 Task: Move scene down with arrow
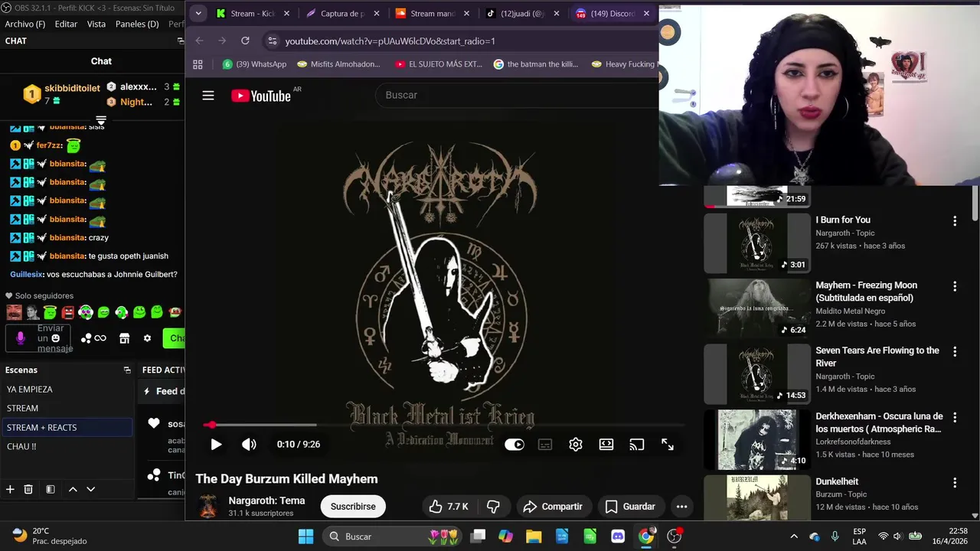(90, 489)
